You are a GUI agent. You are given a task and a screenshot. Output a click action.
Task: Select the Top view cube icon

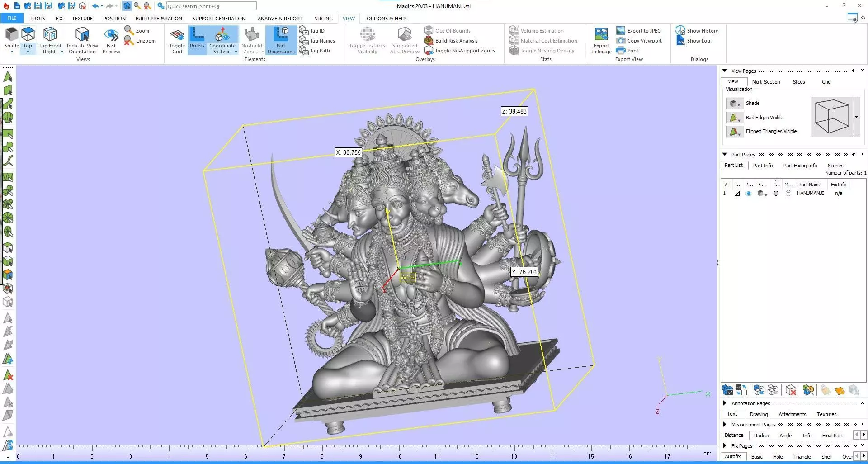[x=28, y=34]
